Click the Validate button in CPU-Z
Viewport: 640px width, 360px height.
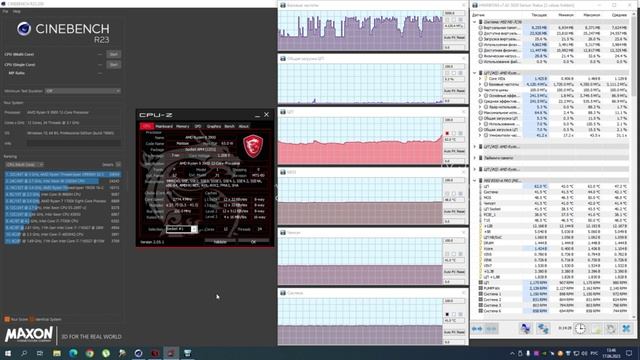pos(220,242)
